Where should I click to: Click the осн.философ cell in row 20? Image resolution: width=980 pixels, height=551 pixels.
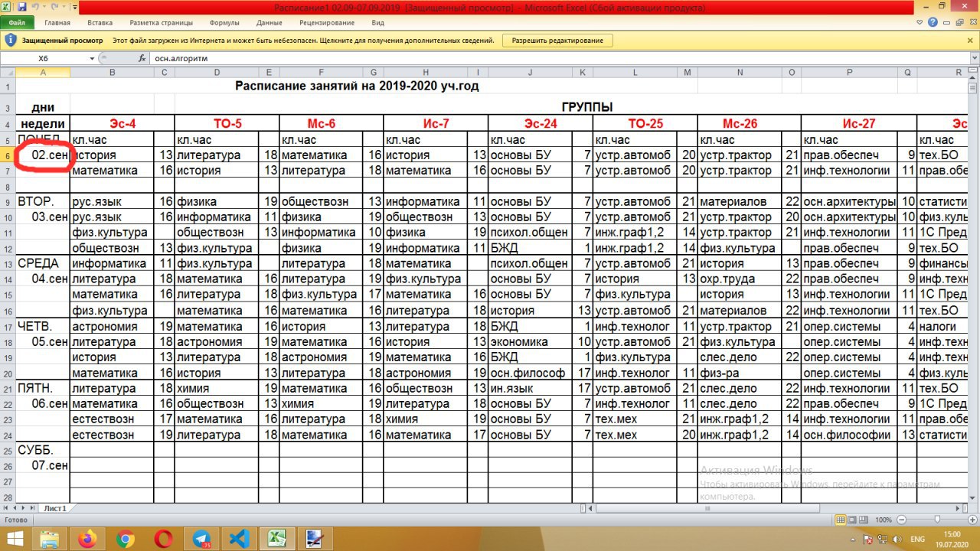pos(530,373)
